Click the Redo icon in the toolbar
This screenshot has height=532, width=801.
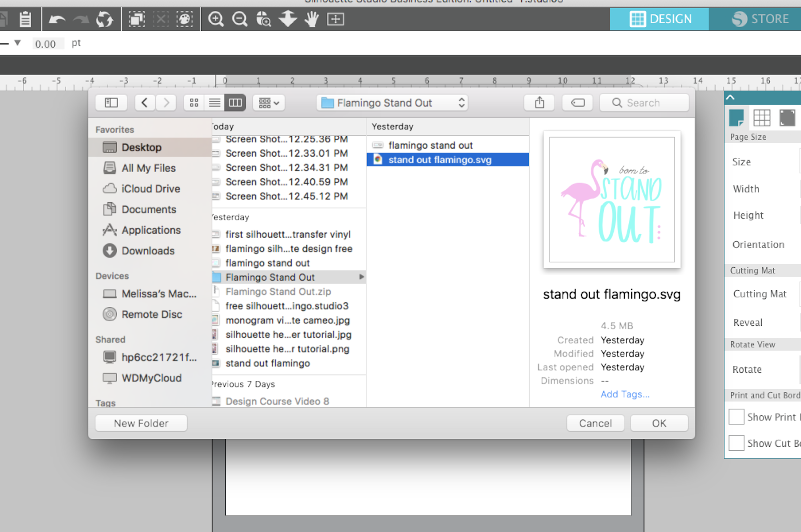(x=80, y=19)
